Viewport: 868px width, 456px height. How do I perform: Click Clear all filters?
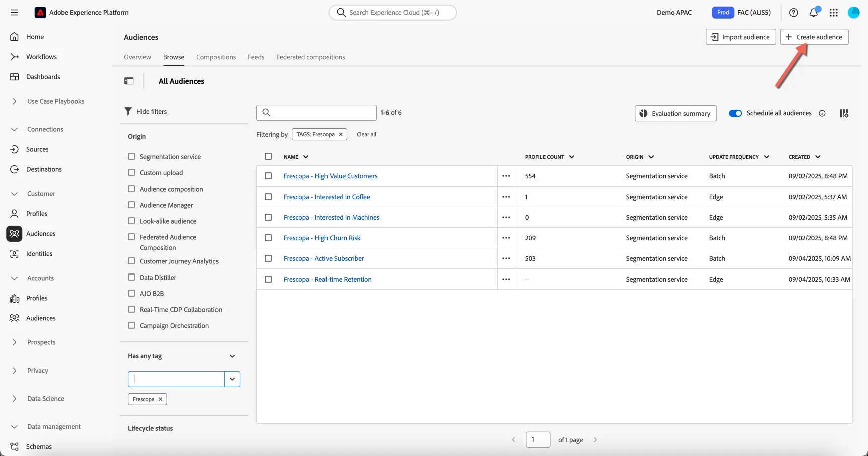coord(366,134)
